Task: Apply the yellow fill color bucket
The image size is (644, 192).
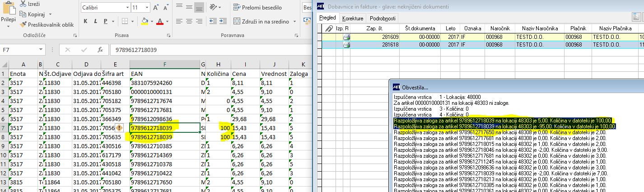Action: click(x=145, y=21)
